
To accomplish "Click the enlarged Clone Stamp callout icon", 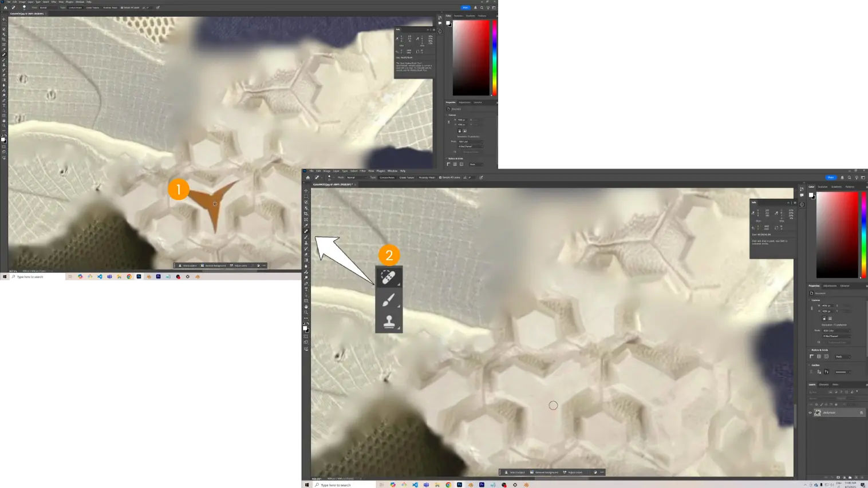I will [389, 322].
